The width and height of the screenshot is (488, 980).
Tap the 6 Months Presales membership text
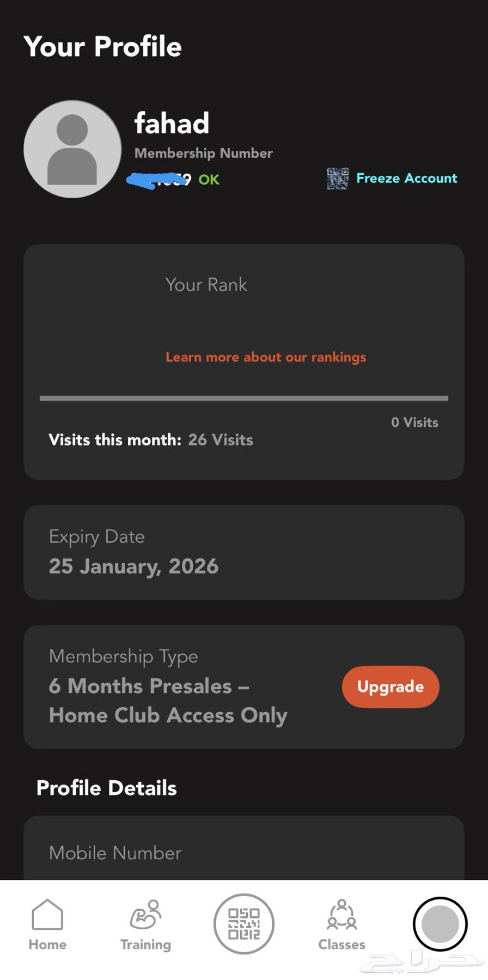pyautogui.click(x=168, y=701)
